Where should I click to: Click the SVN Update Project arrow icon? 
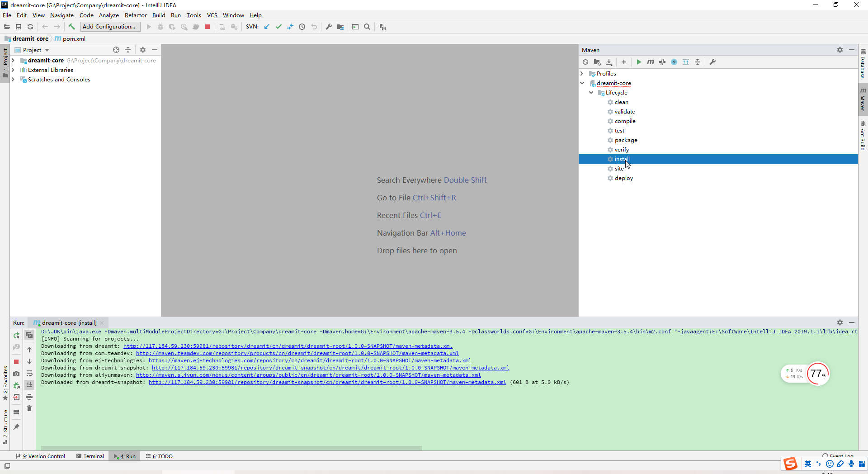[267, 27]
